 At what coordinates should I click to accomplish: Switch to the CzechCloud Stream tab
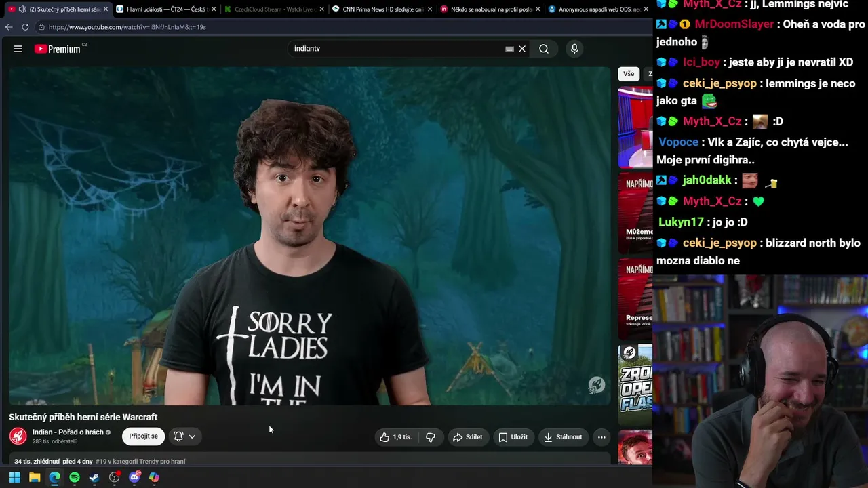click(274, 9)
